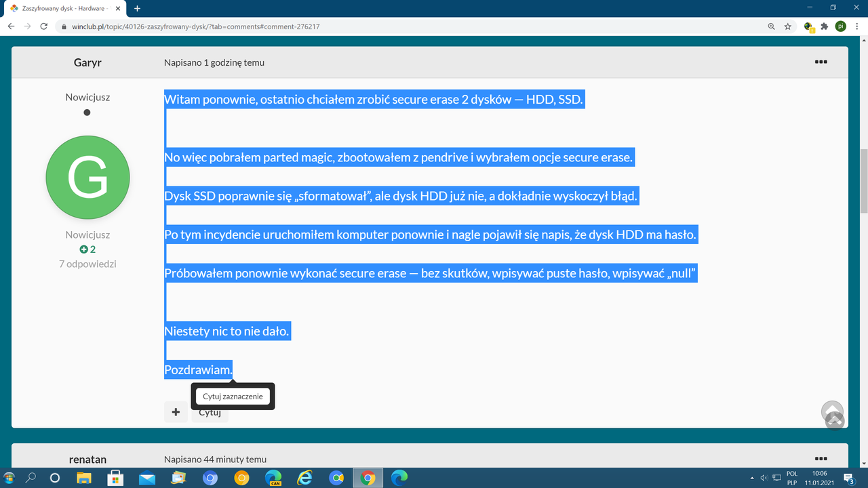Open the blue-yellow Chrome variant icon
The width and height of the screenshot is (868, 488).
point(336,478)
